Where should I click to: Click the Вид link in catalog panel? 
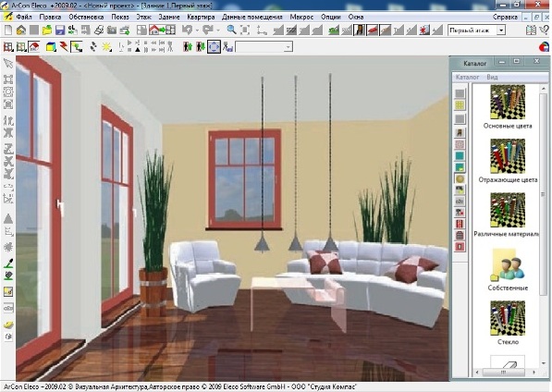click(492, 77)
